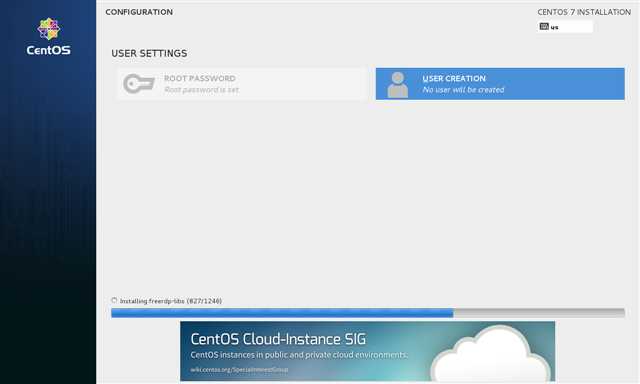This screenshot has width=640, height=384.
Task: Click the 'CONFIGURATION' title text
Action: tap(139, 12)
